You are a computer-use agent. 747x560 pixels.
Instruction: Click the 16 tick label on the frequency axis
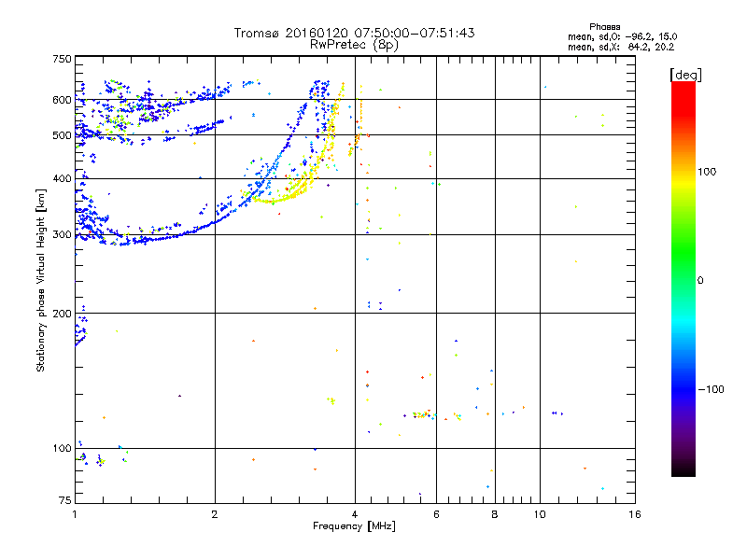pos(635,514)
